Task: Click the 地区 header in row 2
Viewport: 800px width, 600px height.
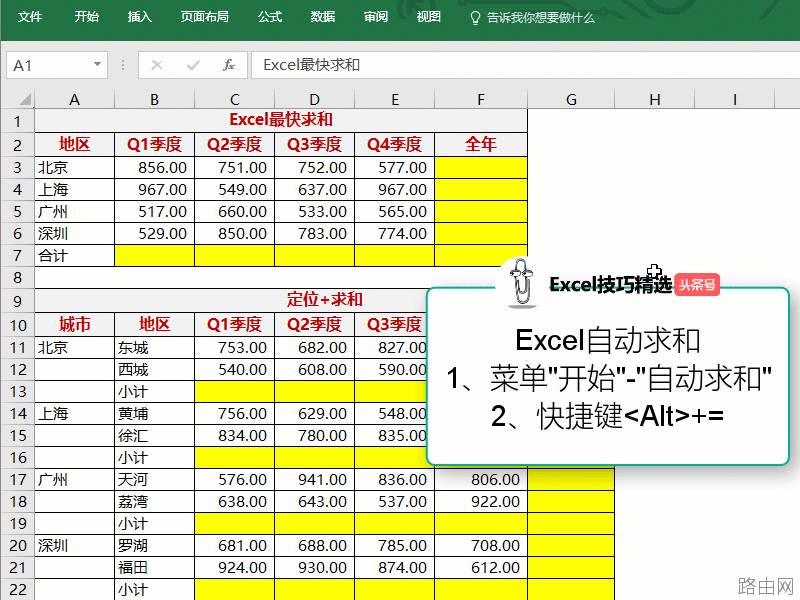Action: [x=74, y=144]
